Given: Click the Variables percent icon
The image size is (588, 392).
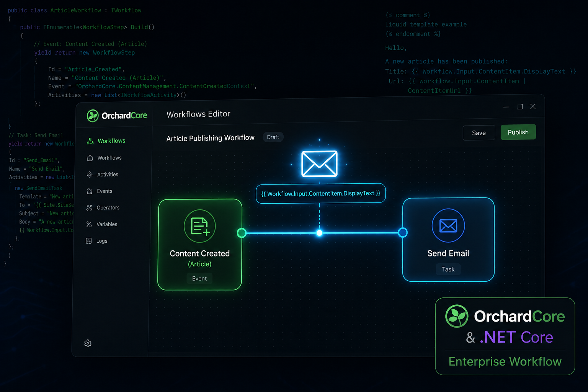Looking at the screenshot, I should pos(89,224).
